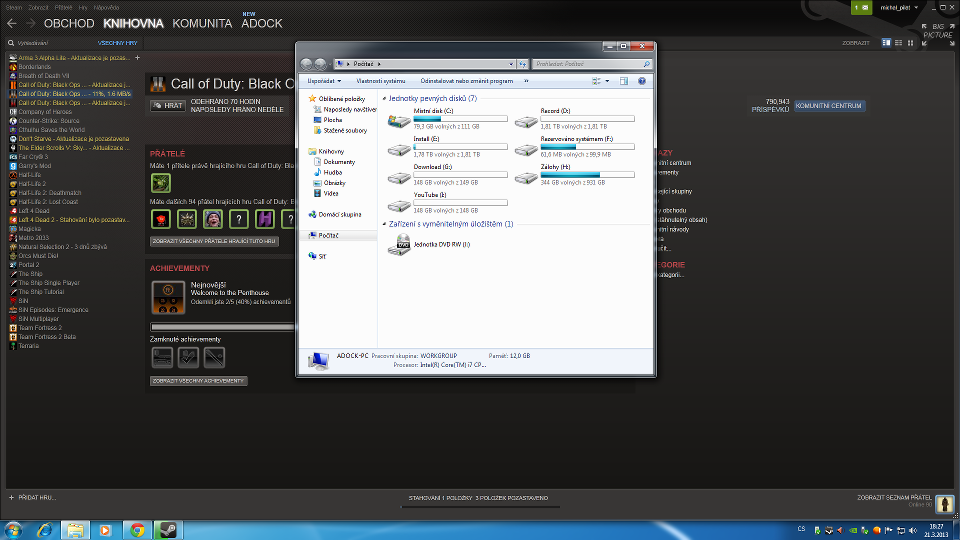Open the Uspořádat dropdown menu

pyautogui.click(x=324, y=81)
